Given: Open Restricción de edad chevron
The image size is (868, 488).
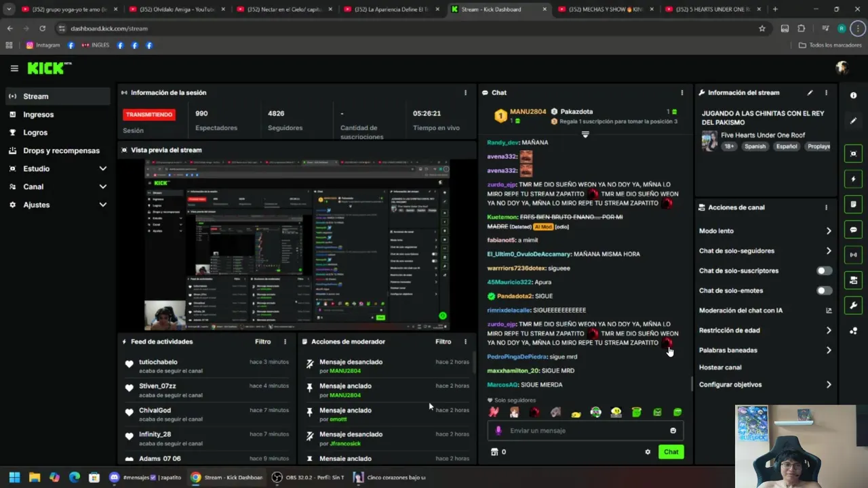Looking at the screenshot, I should 829,331.
